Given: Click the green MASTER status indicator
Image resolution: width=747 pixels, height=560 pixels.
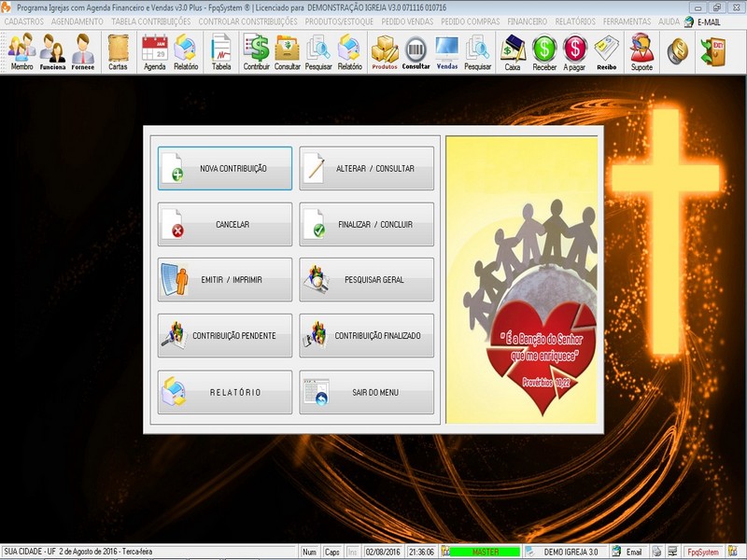Looking at the screenshot, I should pos(485,552).
